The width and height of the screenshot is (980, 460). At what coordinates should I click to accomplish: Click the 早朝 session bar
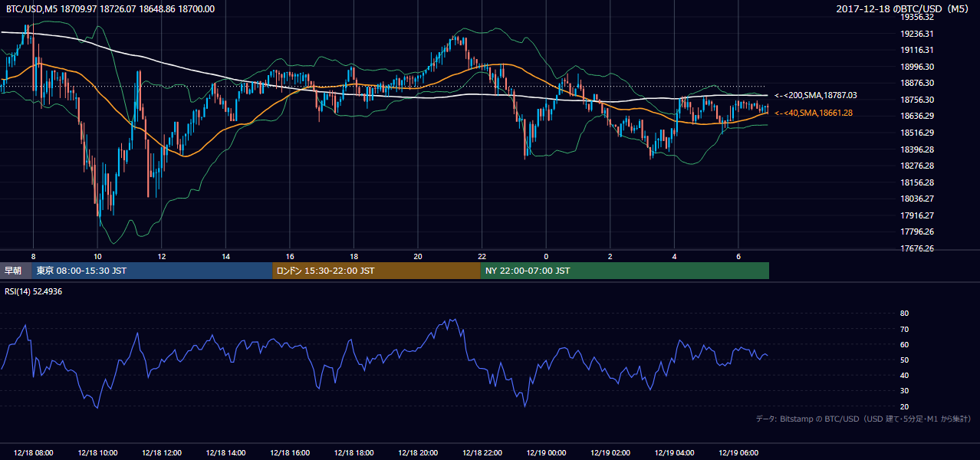coord(16,271)
